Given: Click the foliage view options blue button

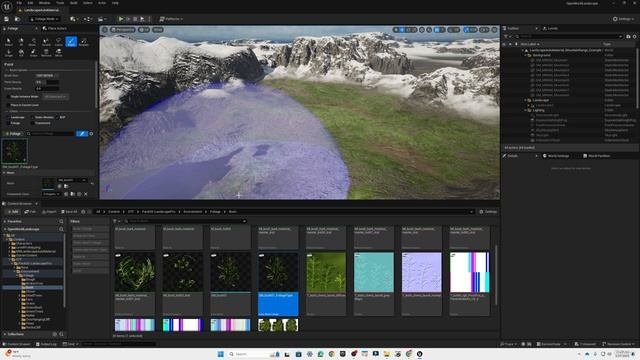Looking at the screenshot, I should tap(82, 133).
